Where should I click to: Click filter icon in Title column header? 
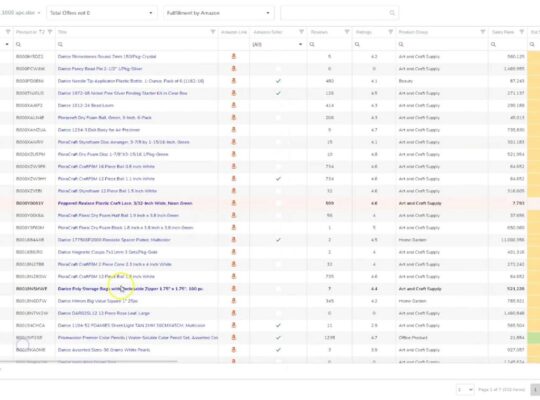(x=213, y=32)
